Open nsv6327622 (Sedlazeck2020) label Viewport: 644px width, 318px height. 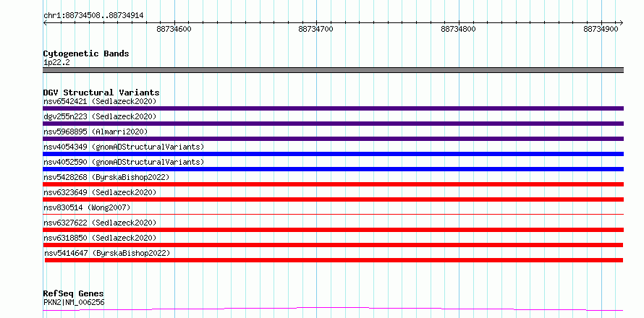(100, 223)
